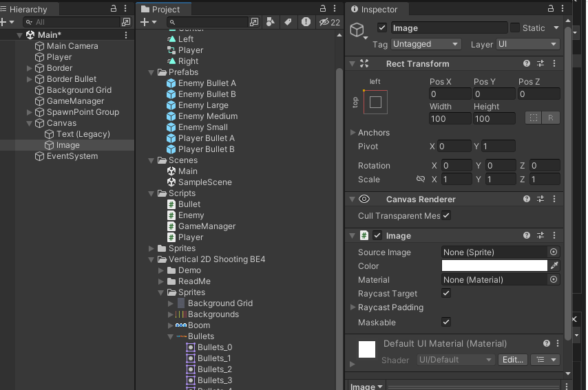Open Rect Transform help reference
The image size is (588, 390).
[x=527, y=64]
